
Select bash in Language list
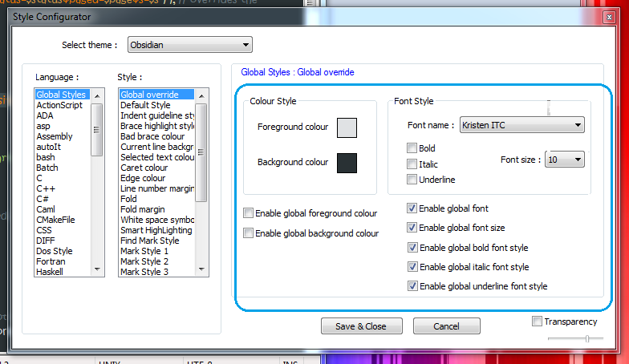(x=63, y=157)
